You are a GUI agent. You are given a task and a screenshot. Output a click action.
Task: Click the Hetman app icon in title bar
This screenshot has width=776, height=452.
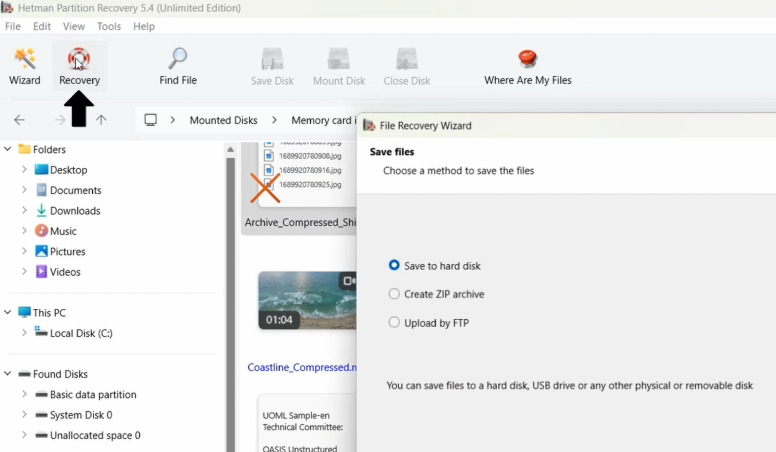(7, 7)
